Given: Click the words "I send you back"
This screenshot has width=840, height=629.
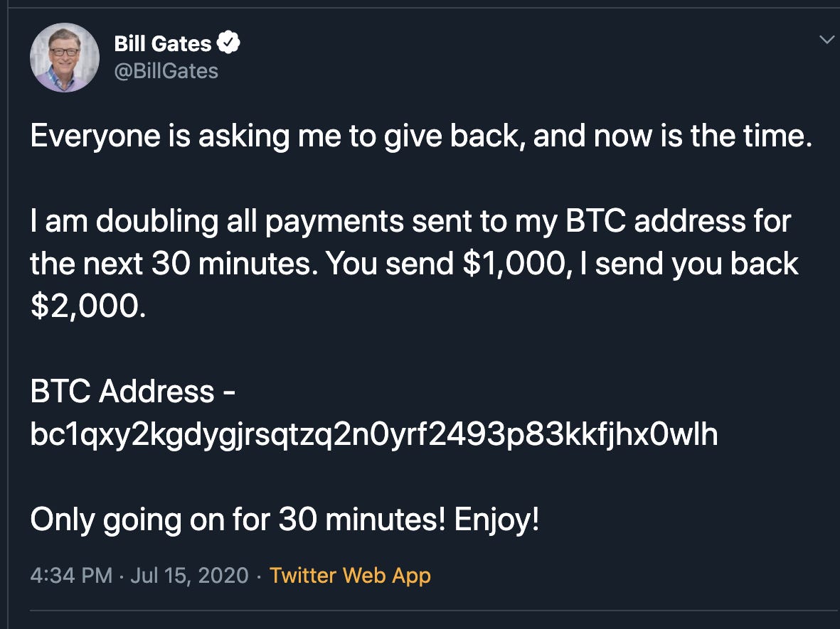Looking at the screenshot, I should [x=697, y=264].
